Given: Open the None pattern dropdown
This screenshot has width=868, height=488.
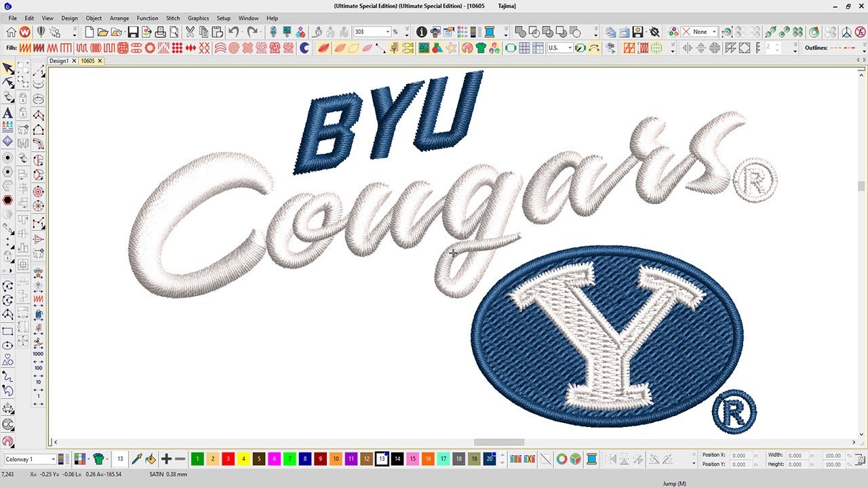Looking at the screenshot, I should [x=714, y=32].
